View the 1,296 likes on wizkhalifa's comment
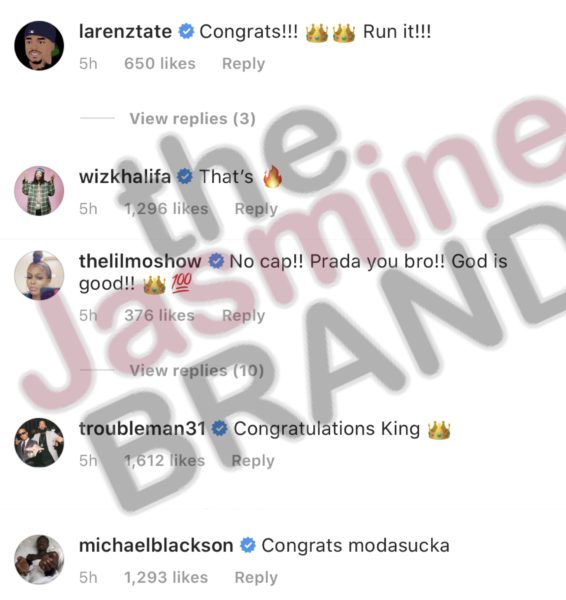The height and width of the screenshot is (600, 566). (166, 209)
